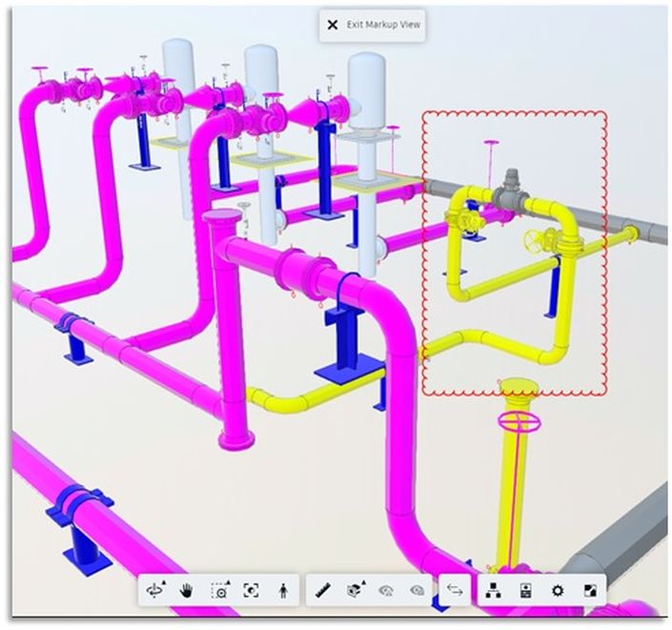Toggle full screen mode icon

pyautogui.click(x=588, y=591)
